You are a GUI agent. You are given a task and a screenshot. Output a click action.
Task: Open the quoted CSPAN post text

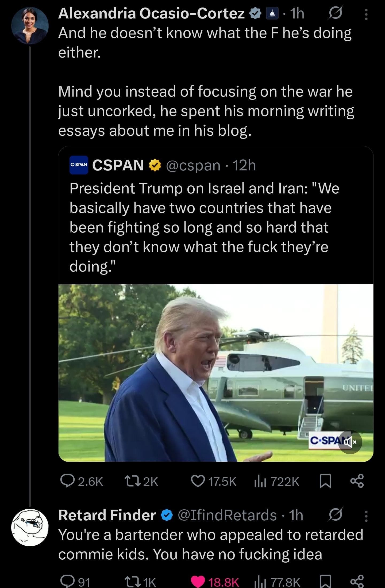[203, 227]
